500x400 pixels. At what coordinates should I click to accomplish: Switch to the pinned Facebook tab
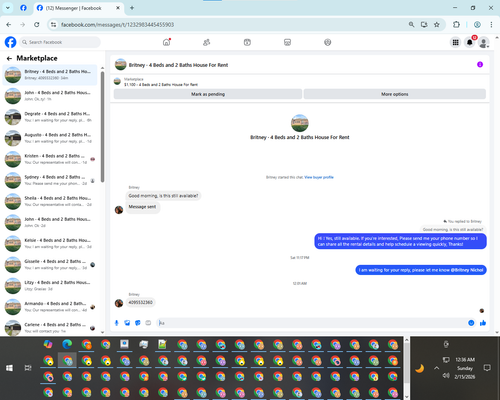[23, 8]
